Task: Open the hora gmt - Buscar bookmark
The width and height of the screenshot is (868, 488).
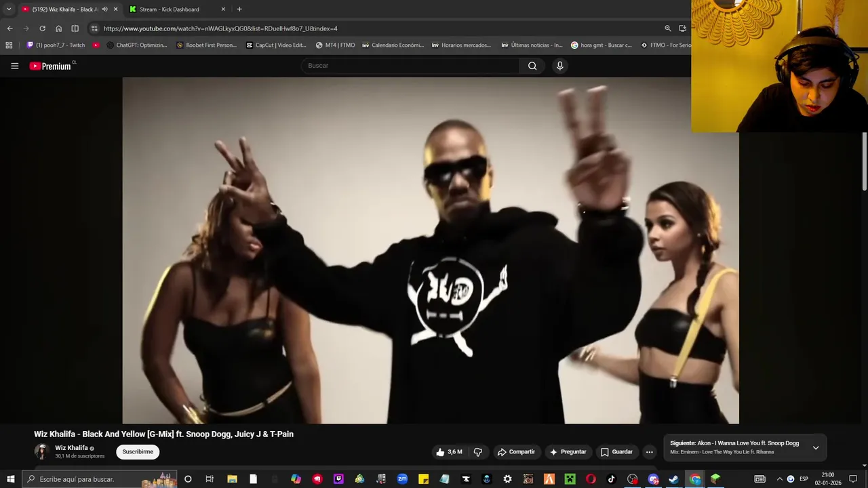Action: click(x=601, y=45)
